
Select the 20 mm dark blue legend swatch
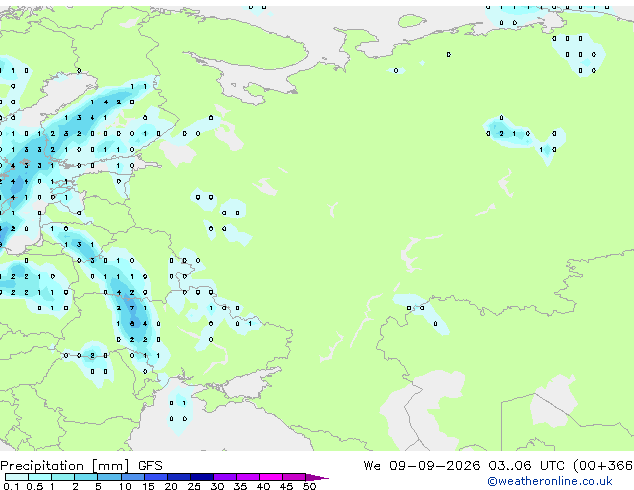(x=179, y=477)
